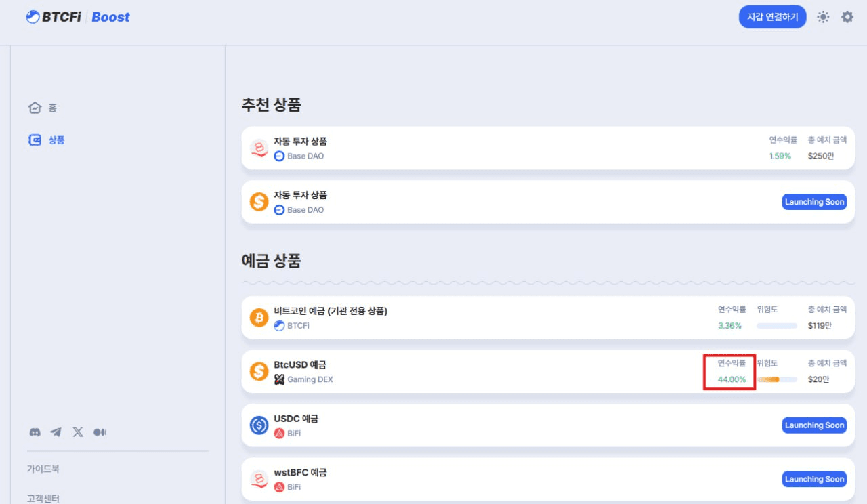Open 고객센터 link
The height and width of the screenshot is (504, 867).
(x=43, y=499)
